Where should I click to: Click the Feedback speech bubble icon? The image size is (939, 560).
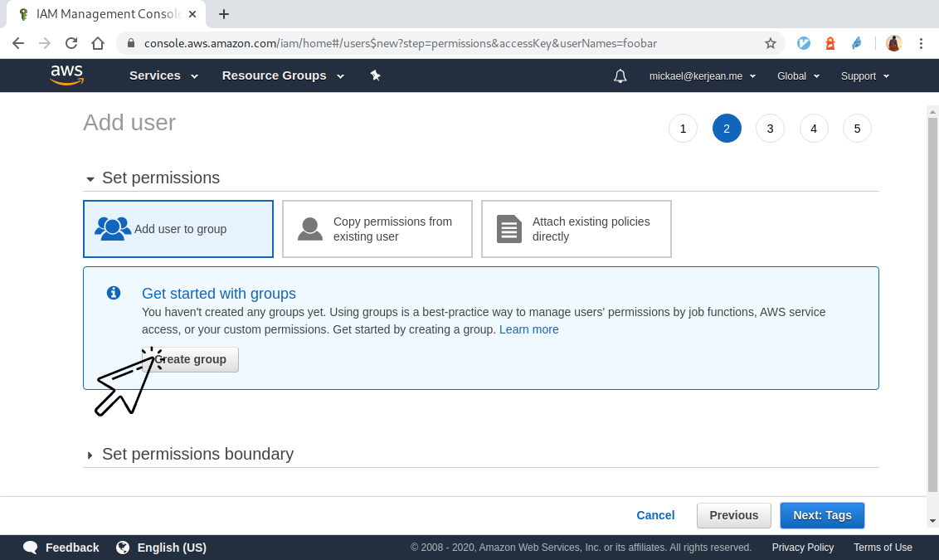pyautogui.click(x=31, y=548)
